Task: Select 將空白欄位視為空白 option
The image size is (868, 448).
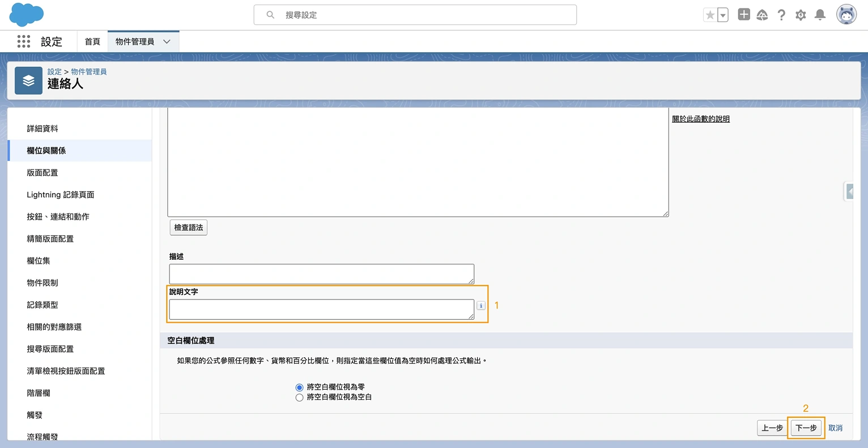Action: point(299,397)
